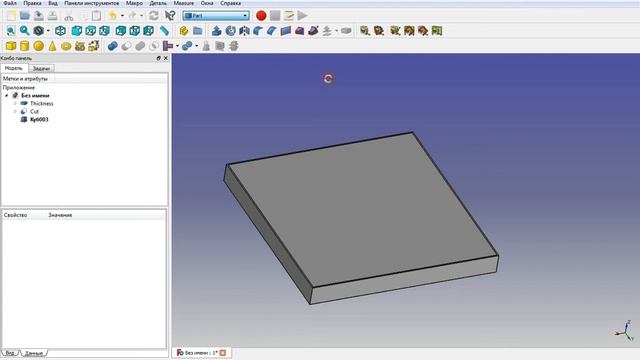Click the Stop macro recording square
Screen dimensions: 640x360
coord(275,16)
